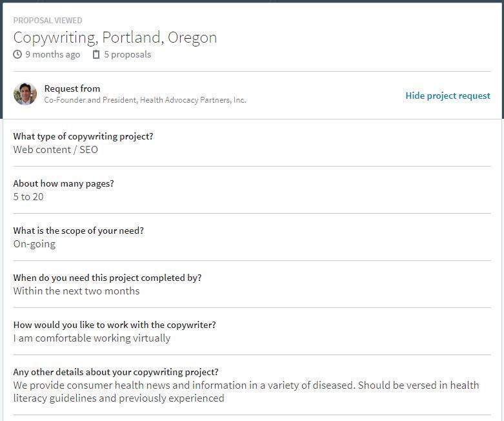Select the "5 to 20" pages answer
Screen dimensions: 504x421
(28, 197)
